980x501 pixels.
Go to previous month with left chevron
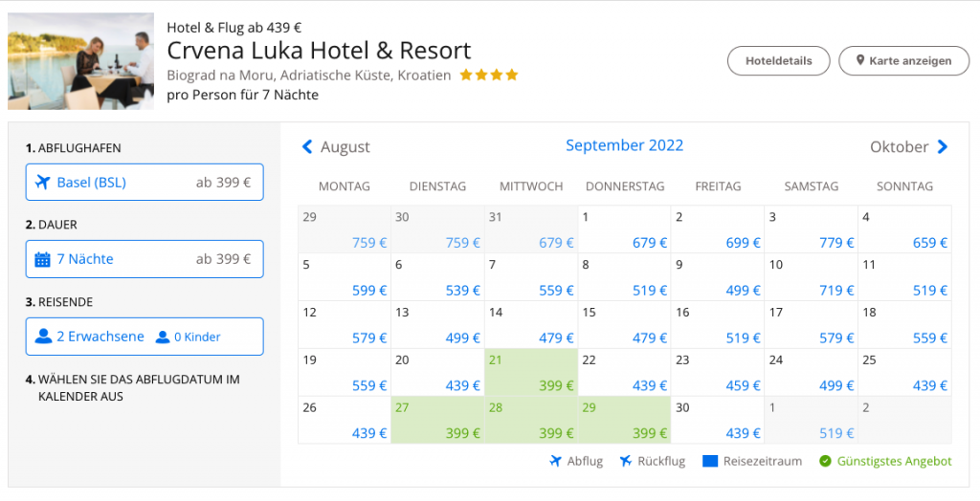click(307, 146)
